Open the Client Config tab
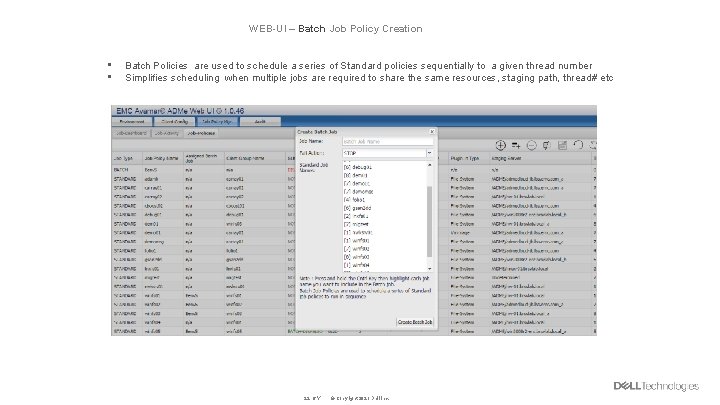Screen dimensions: 720x405 tap(174, 122)
